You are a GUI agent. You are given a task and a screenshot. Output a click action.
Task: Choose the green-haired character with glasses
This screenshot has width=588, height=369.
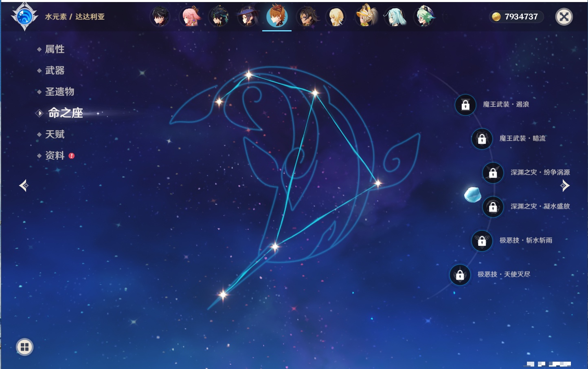pos(424,17)
